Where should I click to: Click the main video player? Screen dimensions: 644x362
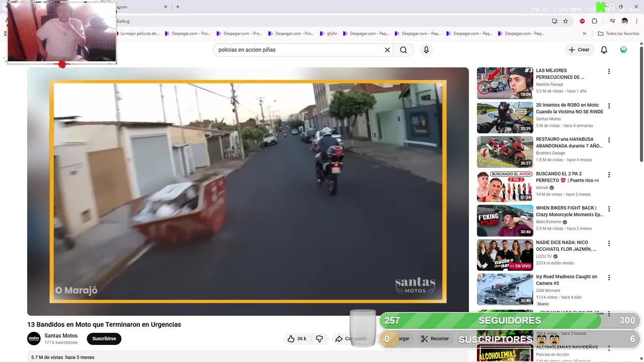coord(248,192)
